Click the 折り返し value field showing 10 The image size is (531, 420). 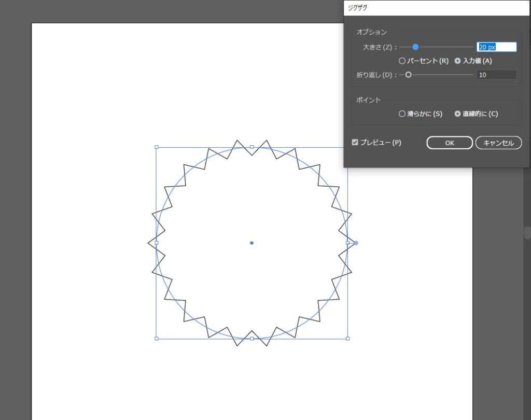tap(496, 75)
